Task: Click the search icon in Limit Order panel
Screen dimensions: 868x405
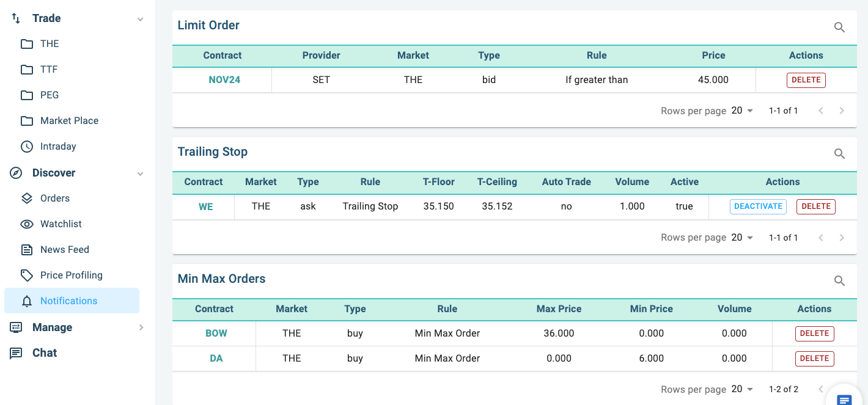Action: coord(839,27)
